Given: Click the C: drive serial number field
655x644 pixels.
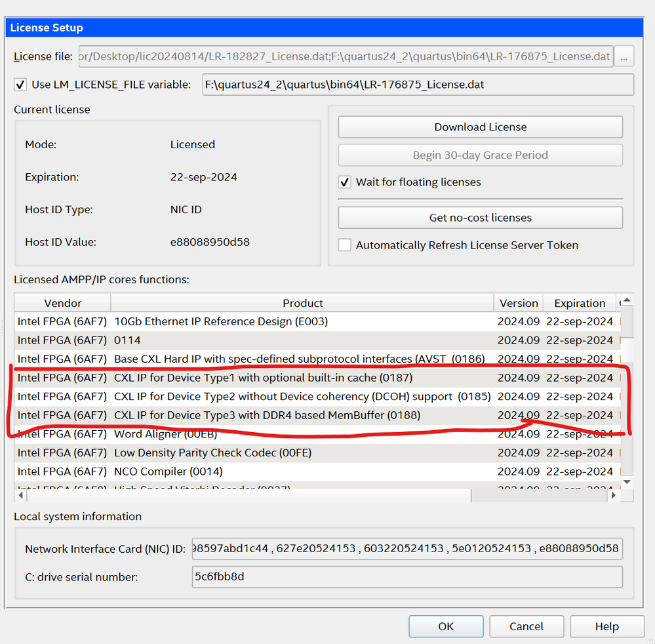Looking at the screenshot, I should [407, 576].
